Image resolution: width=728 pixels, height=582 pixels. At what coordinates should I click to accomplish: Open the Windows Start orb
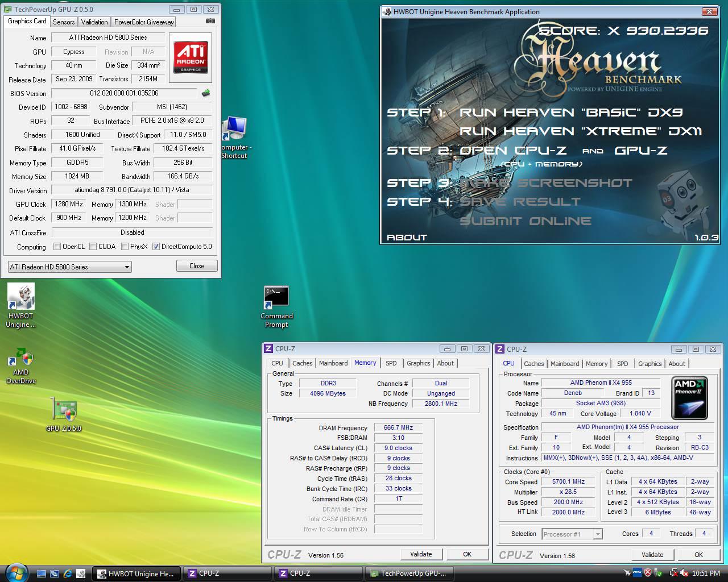16,573
